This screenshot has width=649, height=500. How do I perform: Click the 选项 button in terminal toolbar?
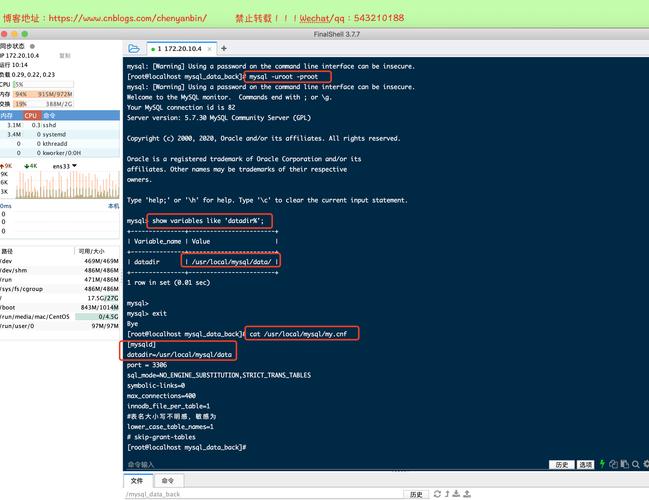pyautogui.click(x=585, y=464)
